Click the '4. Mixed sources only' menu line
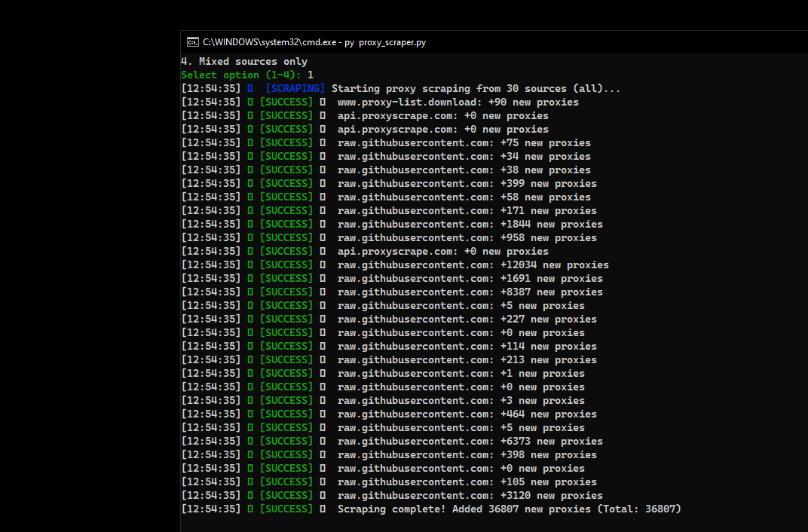This screenshot has height=532, width=808. 244,62
